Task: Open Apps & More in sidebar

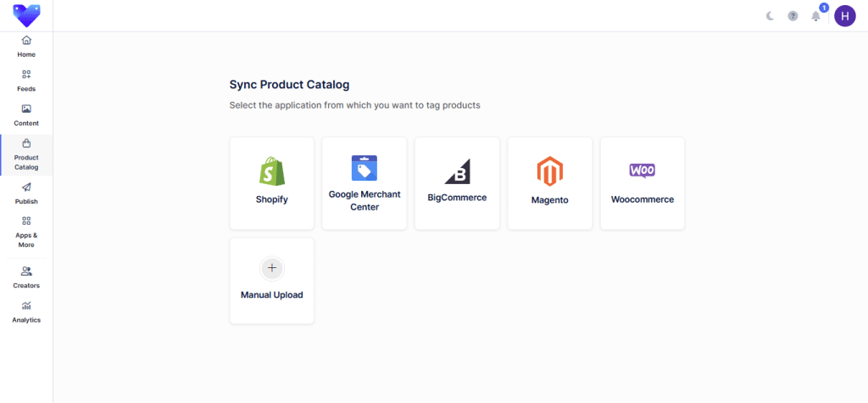Action: [26, 232]
